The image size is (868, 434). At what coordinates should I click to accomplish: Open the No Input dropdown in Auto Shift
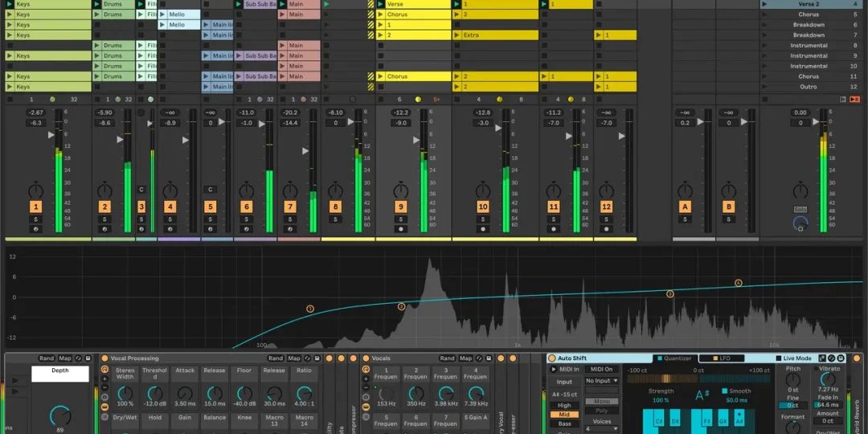(602, 381)
